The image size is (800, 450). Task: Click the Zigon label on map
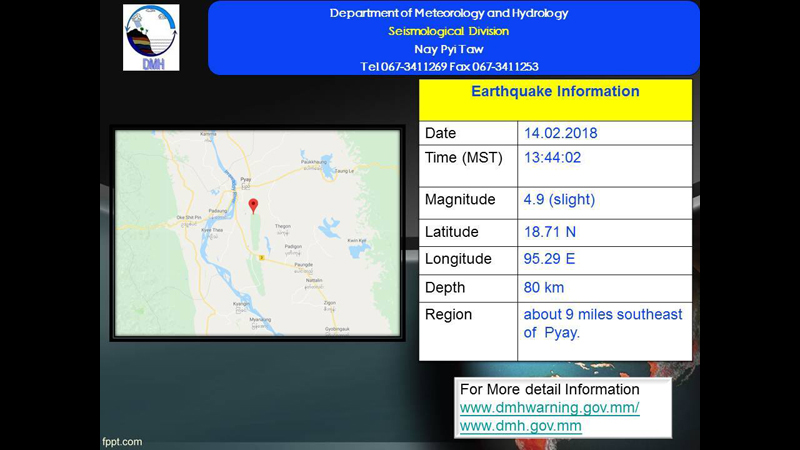330,303
